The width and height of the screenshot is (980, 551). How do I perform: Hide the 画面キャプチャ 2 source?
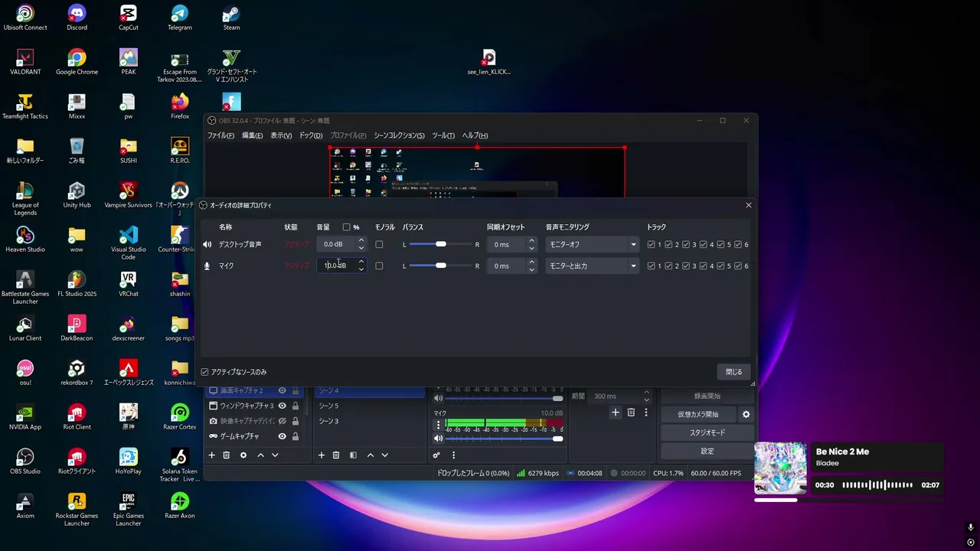point(282,391)
